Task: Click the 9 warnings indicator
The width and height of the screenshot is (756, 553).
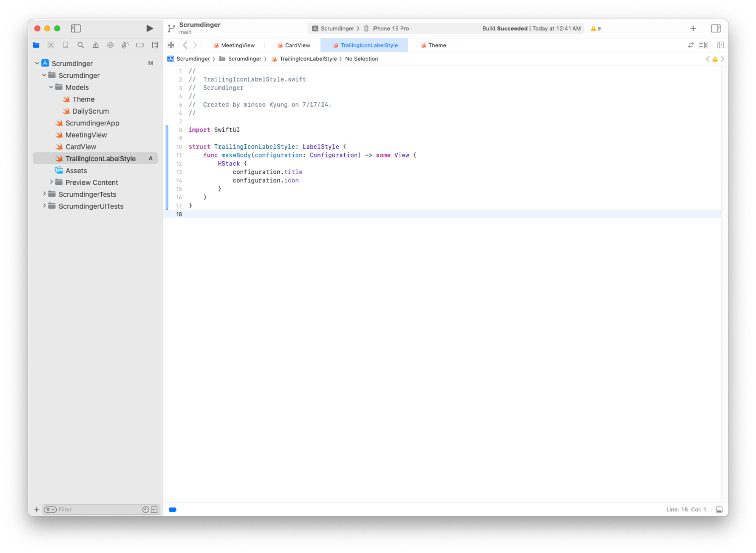Action: (x=596, y=28)
